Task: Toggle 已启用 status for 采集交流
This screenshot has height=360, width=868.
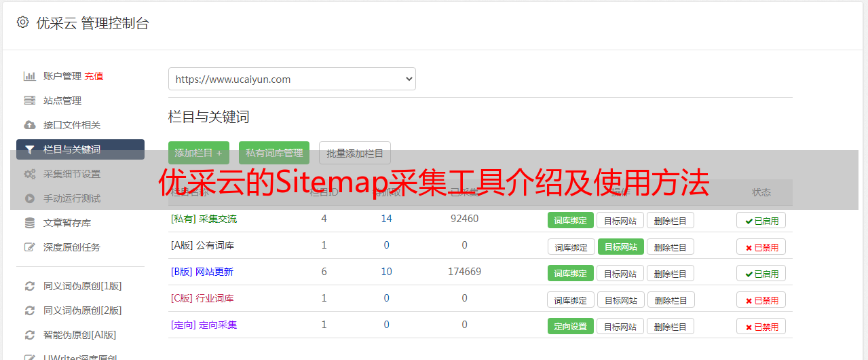Action: (761, 220)
